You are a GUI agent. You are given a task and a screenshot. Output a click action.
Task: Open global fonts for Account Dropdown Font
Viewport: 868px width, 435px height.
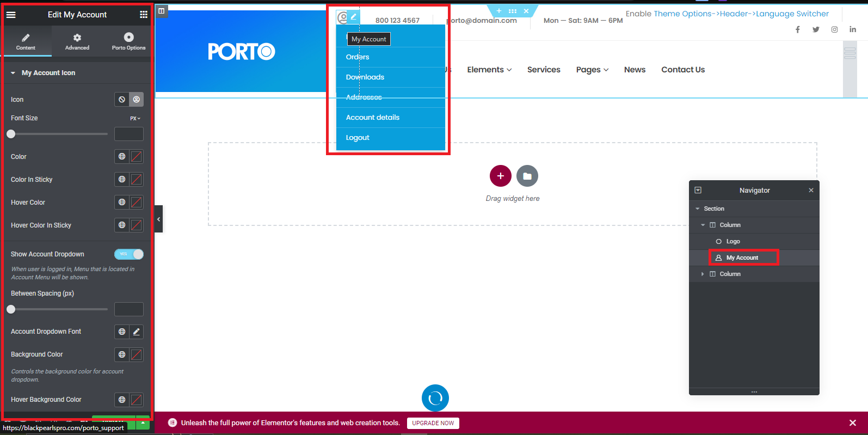pyautogui.click(x=122, y=332)
